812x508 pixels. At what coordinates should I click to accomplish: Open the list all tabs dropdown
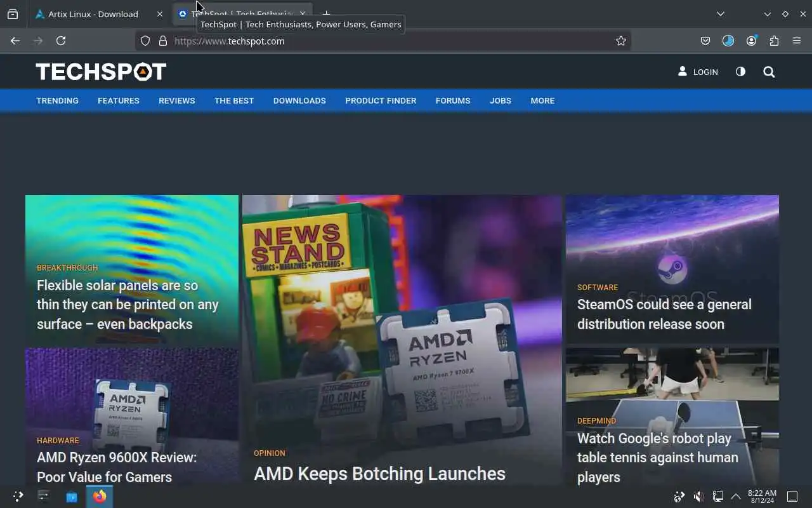pyautogui.click(x=721, y=14)
